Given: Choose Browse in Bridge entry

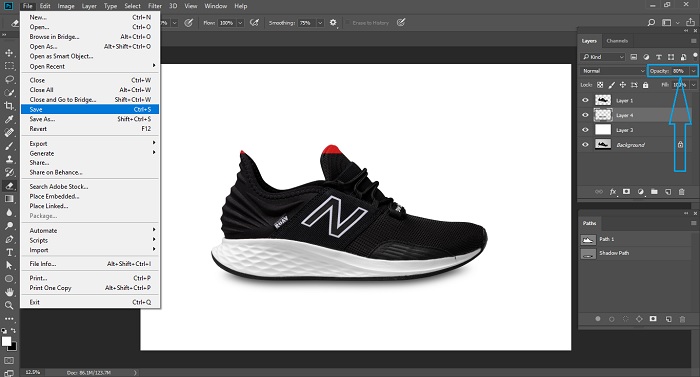Looking at the screenshot, I should pos(90,37).
